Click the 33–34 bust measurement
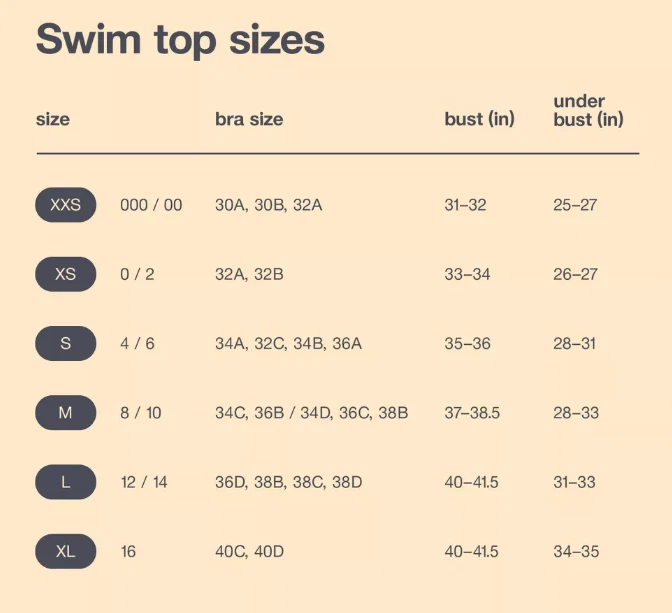672x613 pixels. tap(467, 274)
